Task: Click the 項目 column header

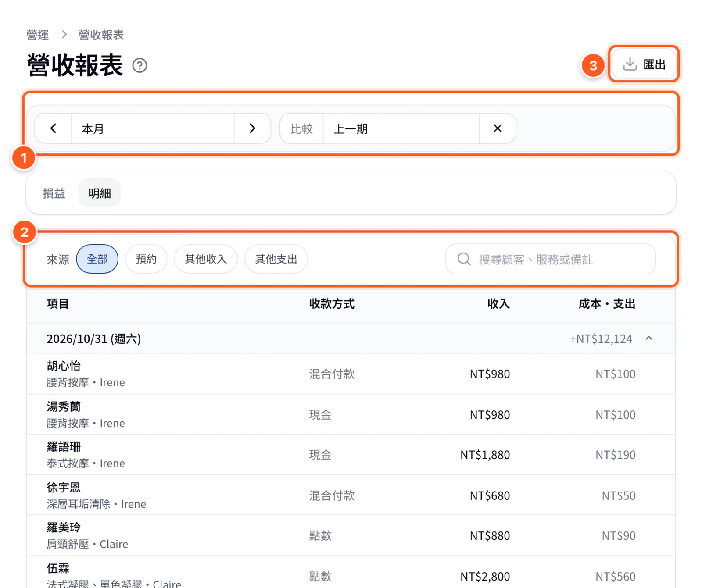Action: tap(57, 303)
